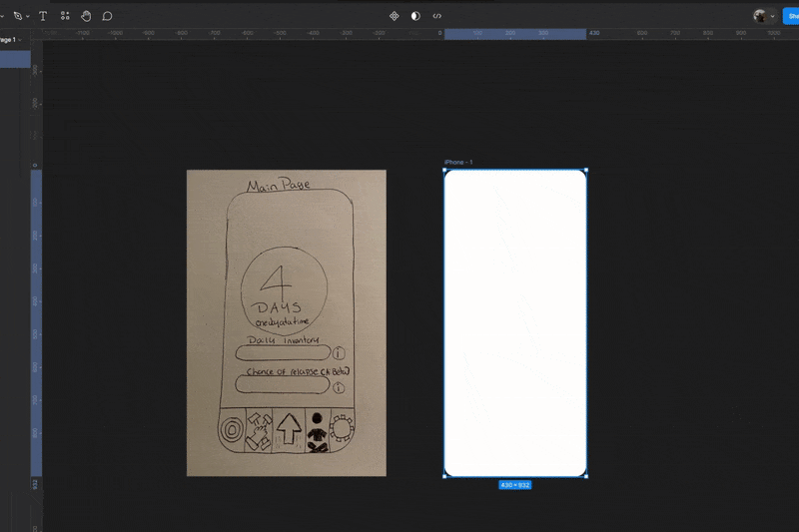Viewport: 799px width, 532px height.
Task: Select the Text tool
Action: tap(43, 16)
